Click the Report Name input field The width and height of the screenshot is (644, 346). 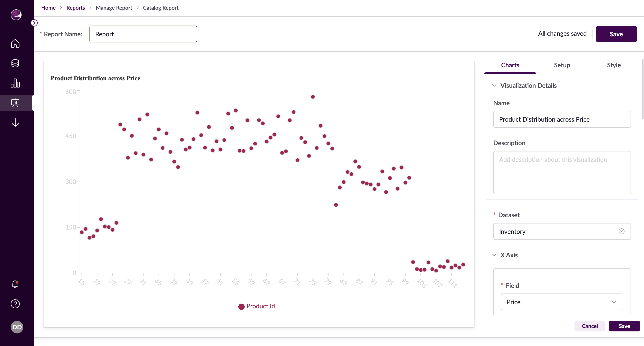143,34
